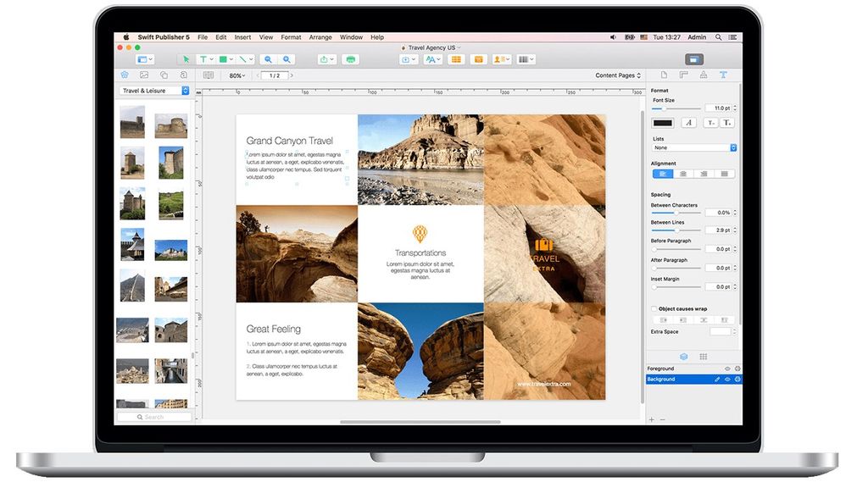Open the Travel & Leisure category dropdown
This screenshot has width=868, height=488.
(153, 90)
